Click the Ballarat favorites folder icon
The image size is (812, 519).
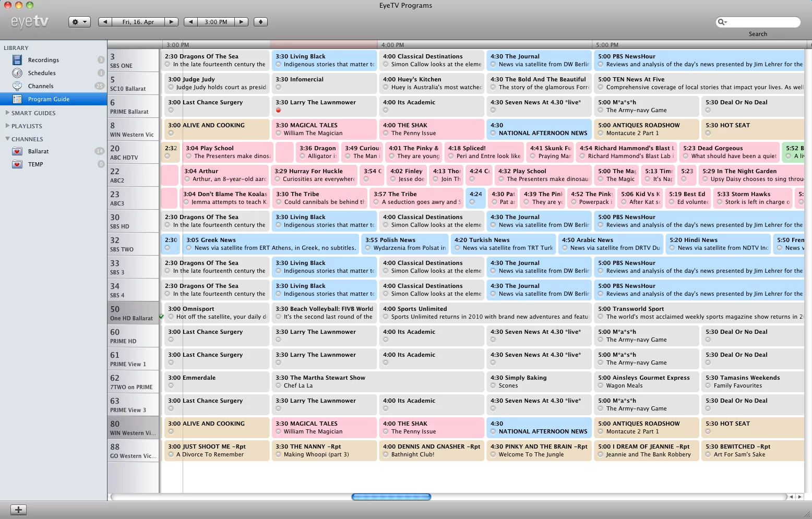(x=17, y=151)
